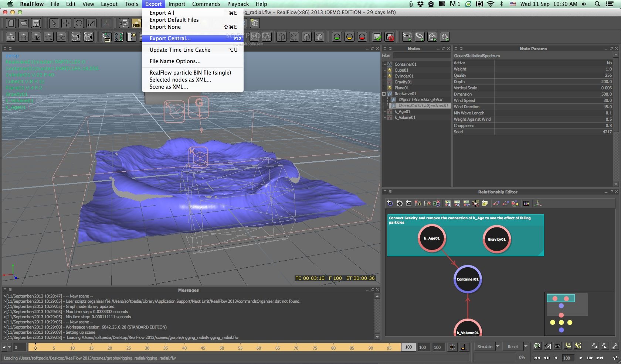Expand the Reset dropdown arrow

point(526,347)
